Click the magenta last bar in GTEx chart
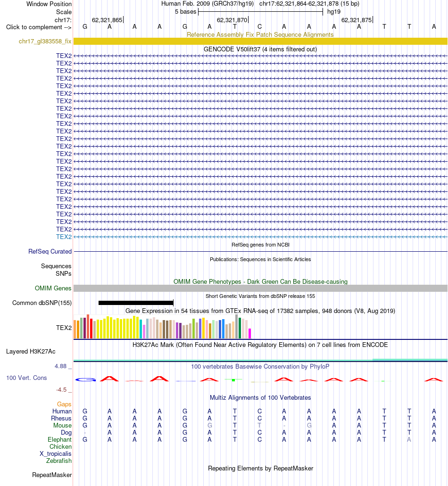This screenshot has height=486, width=448. [x=250, y=333]
